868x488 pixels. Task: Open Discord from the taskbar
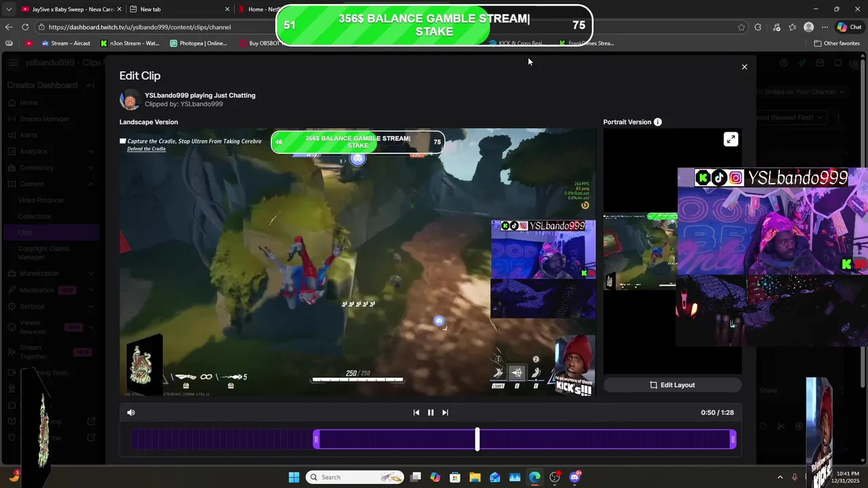(x=575, y=477)
